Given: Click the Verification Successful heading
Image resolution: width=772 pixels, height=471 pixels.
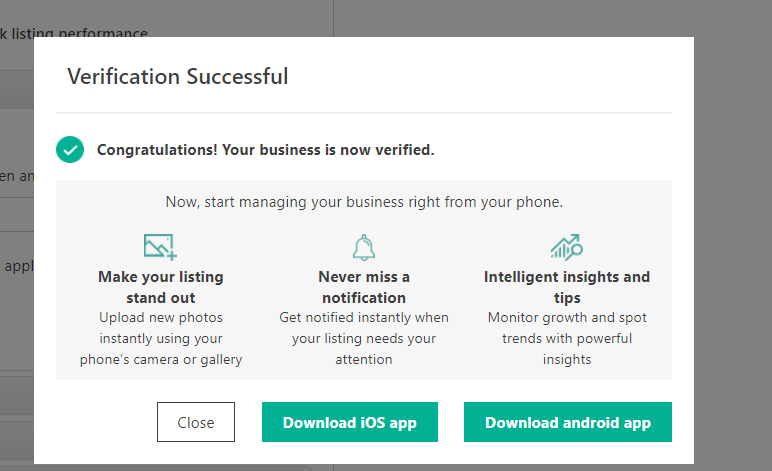Looking at the screenshot, I should tap(178, 76).
